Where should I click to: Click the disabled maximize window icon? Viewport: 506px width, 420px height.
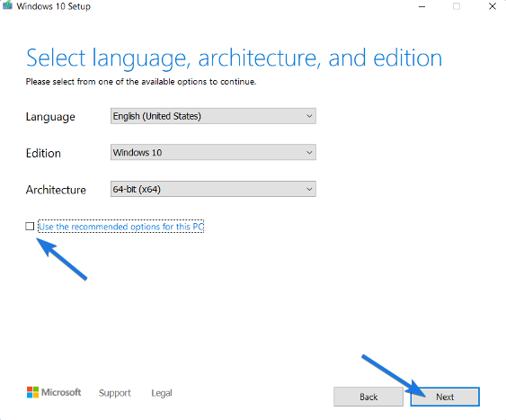457,6
